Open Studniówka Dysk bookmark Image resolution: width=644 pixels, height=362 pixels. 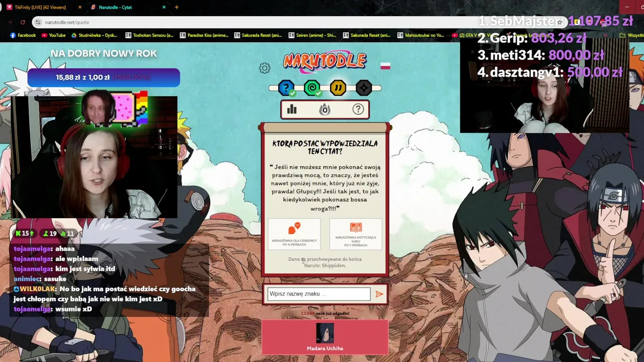(x=94, y=35)
